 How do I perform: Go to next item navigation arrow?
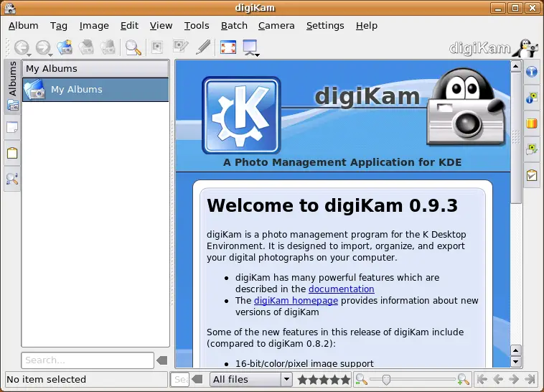coord(514,379)
